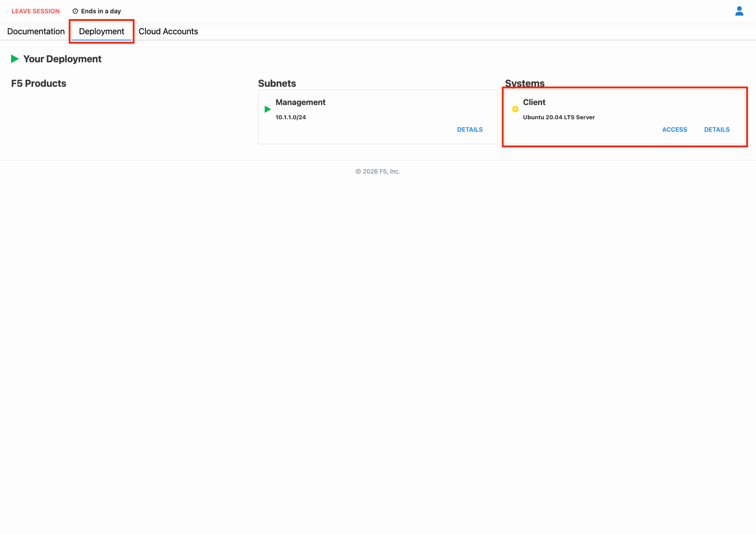The image size is (756, 534).
Task: Click the 2026 F5, Inc. copyright text
Action: tap(378, 171)
